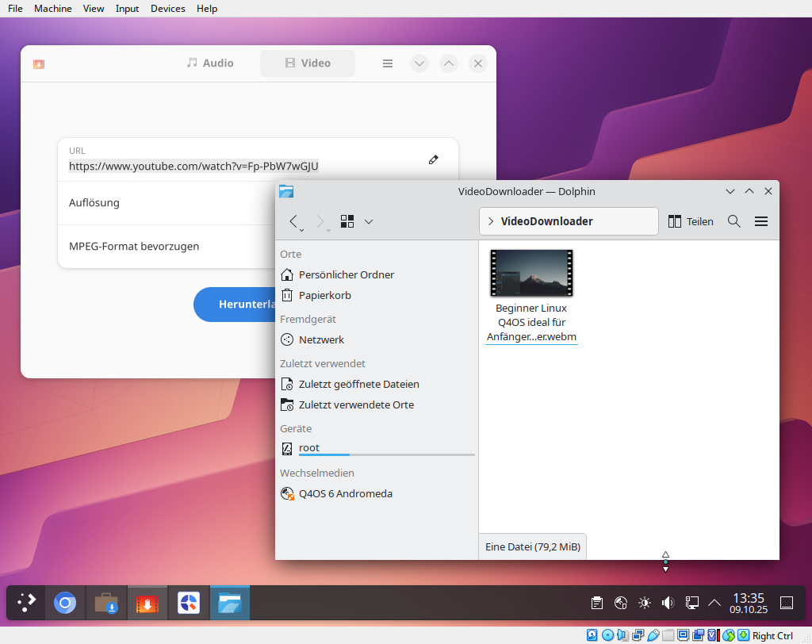Click the root device capacity bar
The image size is (812, 644).
[x=386, y=455]
